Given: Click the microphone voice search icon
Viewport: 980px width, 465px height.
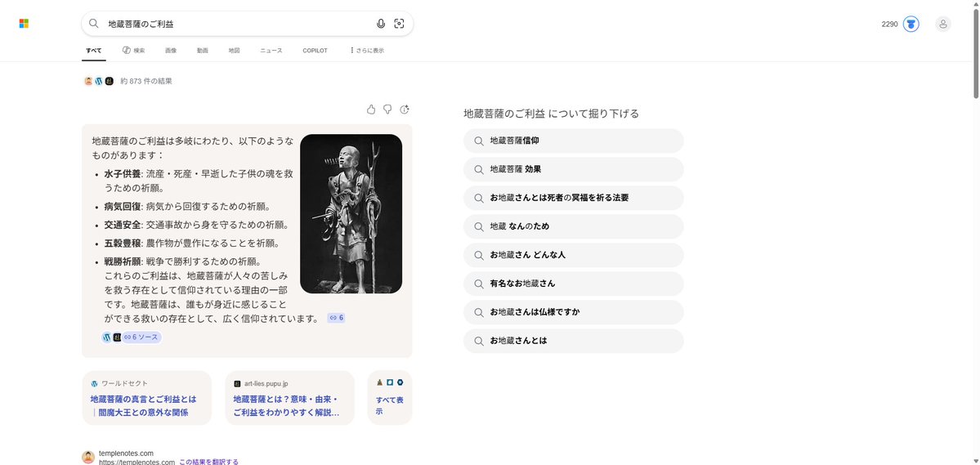Looking at the screenshot, I should (381, 24).
